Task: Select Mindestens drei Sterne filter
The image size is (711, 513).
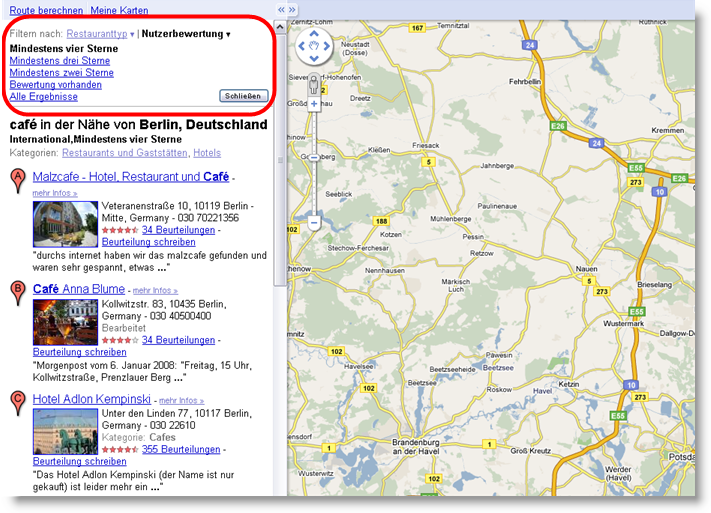Action: [x=60, y=61]
